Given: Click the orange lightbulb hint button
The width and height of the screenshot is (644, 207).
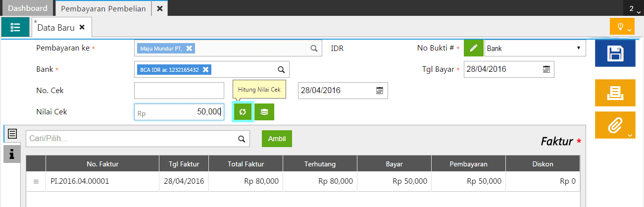Looking at the screenshot, I should pos(622,27).
